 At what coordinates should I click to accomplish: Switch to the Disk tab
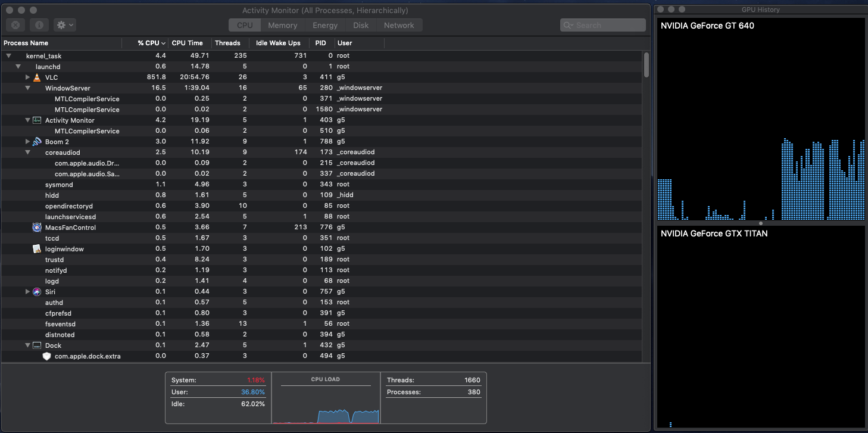click(361, 25)
